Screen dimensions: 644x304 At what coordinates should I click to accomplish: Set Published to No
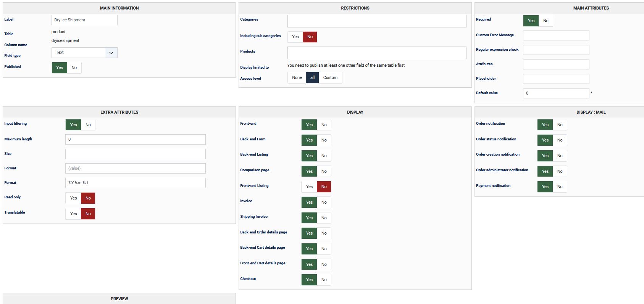pos(74,68)
